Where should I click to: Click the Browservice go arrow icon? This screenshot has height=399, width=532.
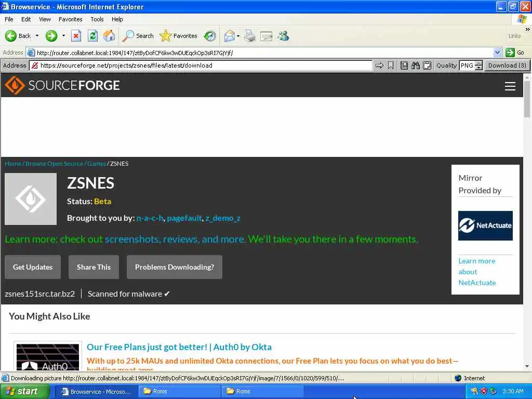(x=379, y=65)
